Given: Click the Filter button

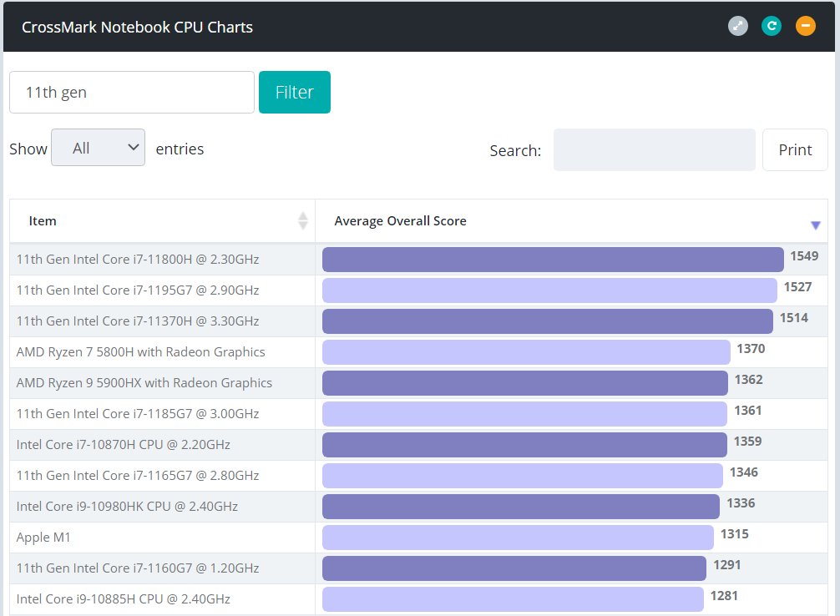Looking at the screenshot, I should 295,92.
